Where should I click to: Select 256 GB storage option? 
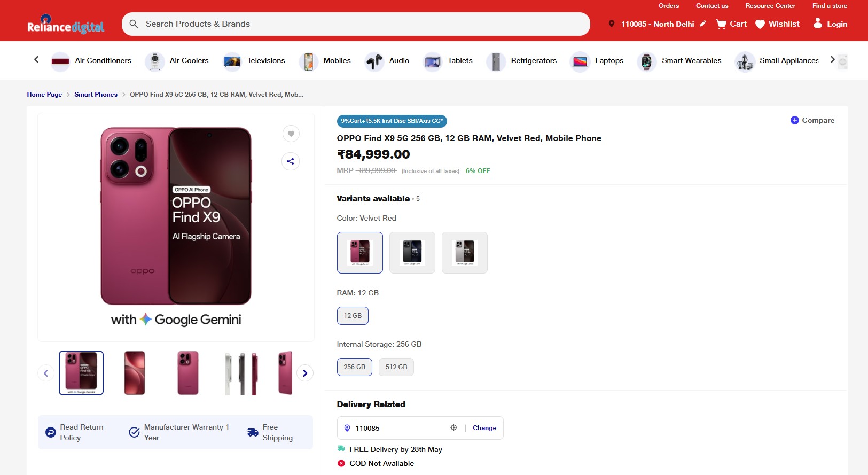[355, 367]
